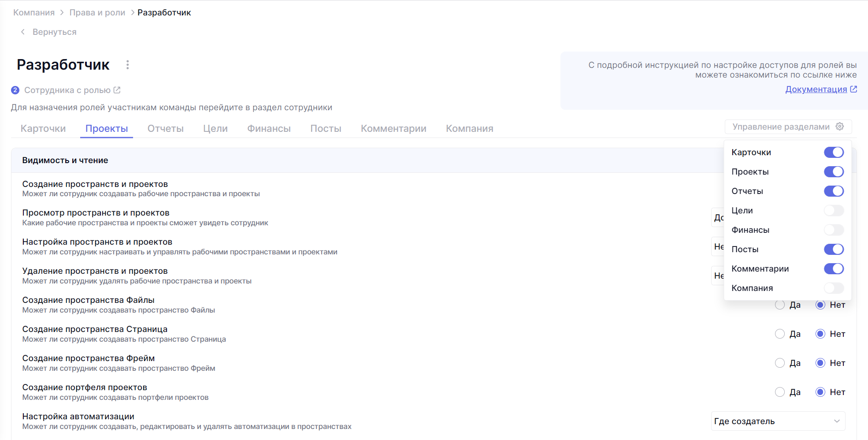This screenshot has width=868, height=440.
Task: Select Да for Создание пространства Страница
Action: (780, 334)
